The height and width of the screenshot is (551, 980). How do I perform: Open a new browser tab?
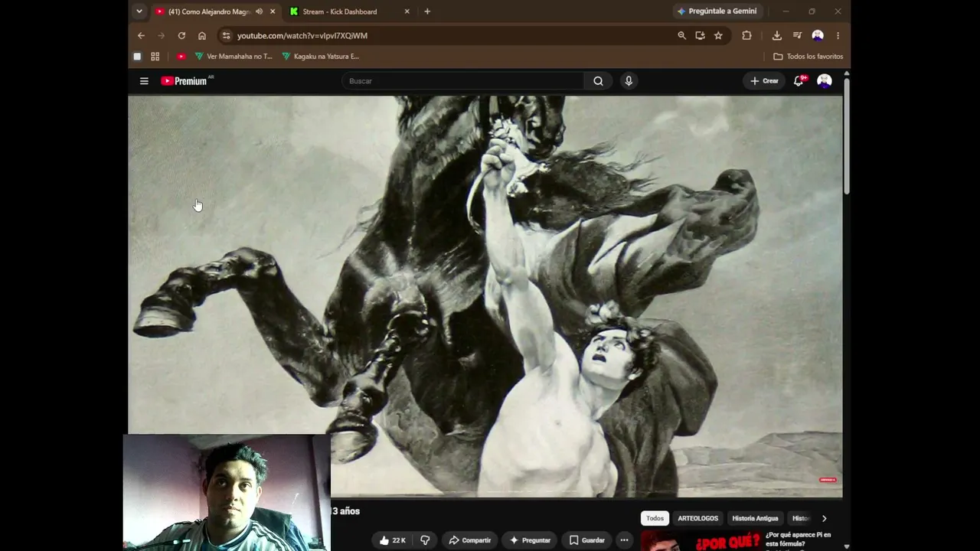pos(427,11)
